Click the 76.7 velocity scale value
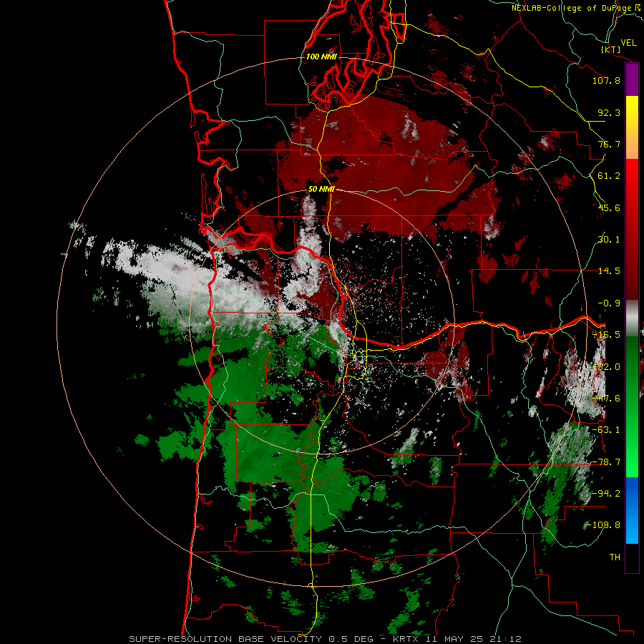The width and height of the screenshot is (644, 644). [609, 144]
